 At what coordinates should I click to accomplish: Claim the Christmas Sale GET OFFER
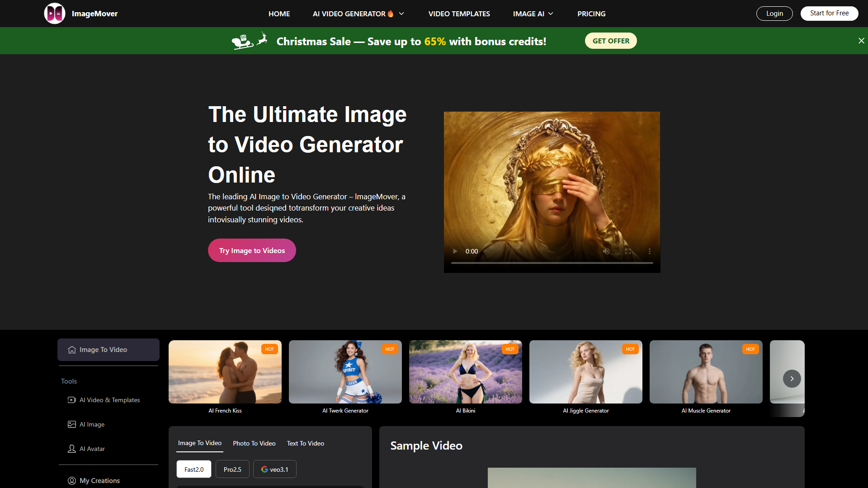[611, 41]
